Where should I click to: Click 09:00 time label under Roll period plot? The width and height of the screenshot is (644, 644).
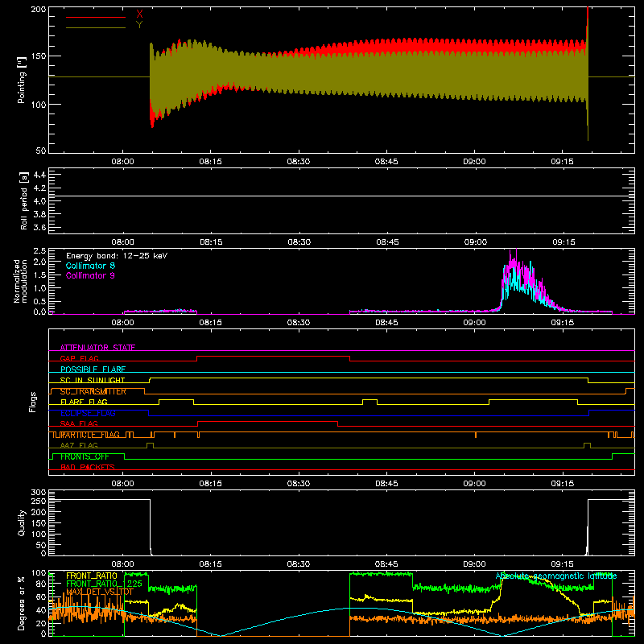pos(476,242)
